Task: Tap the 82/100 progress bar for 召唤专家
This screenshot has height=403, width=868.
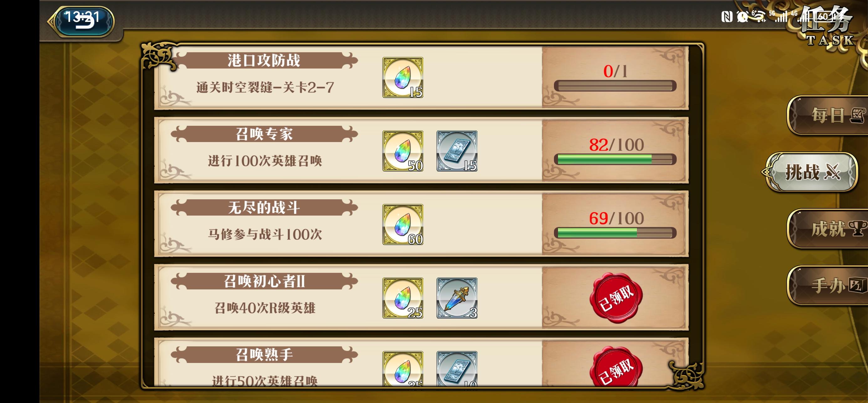Action: pos(615,159)
